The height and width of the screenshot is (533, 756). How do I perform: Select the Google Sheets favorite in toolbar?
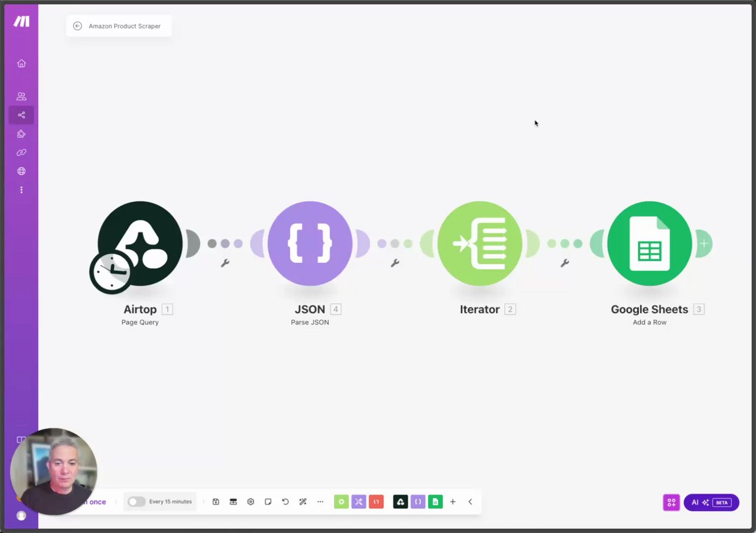click(x=435, y=502)
